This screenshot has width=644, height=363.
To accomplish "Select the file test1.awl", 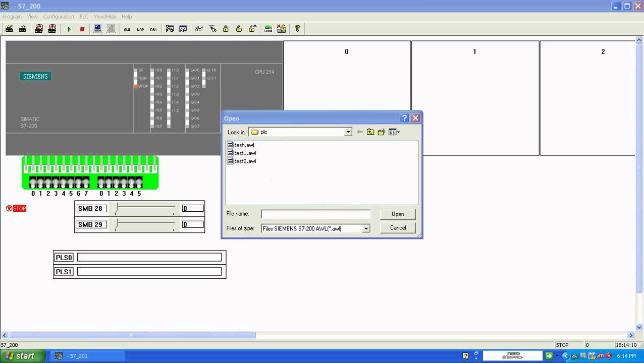I will click(x=242, y=153).
